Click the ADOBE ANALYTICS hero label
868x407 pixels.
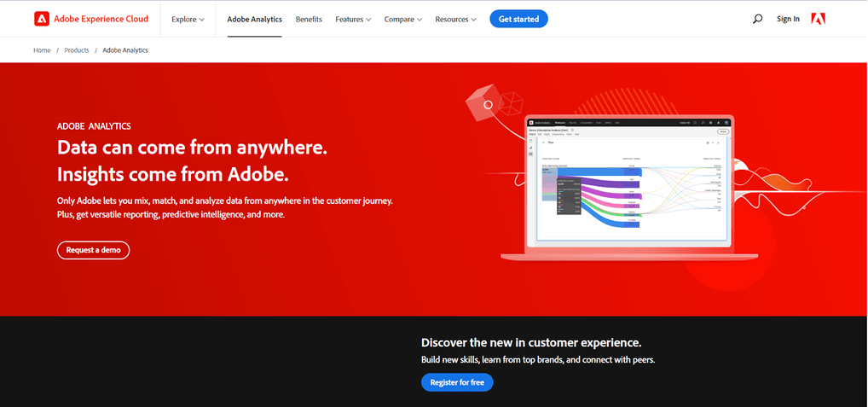(94, 126)
